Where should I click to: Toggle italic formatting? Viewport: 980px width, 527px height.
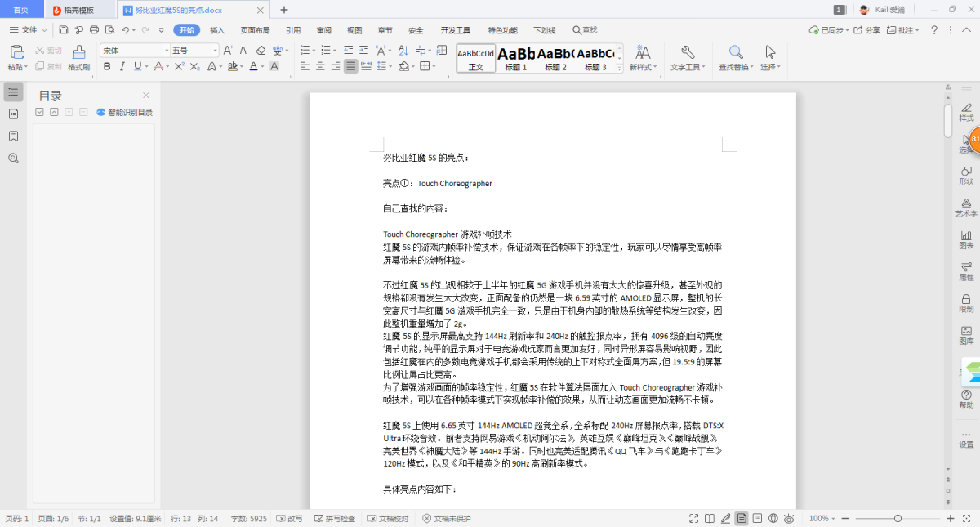coord(122,66)
